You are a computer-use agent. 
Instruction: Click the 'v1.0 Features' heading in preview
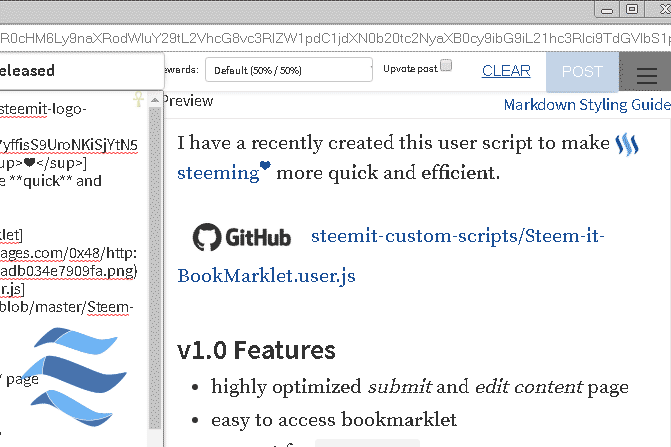click(x=256, y=350)
